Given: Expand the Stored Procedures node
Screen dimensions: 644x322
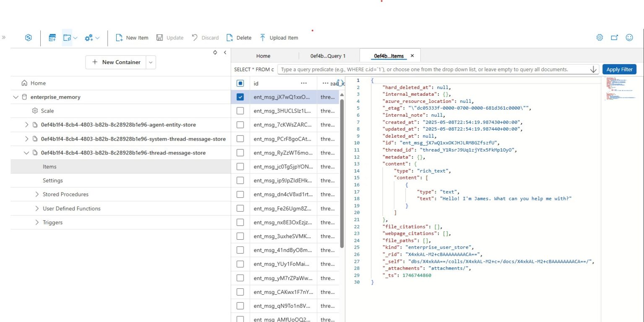Looking at the screenshot, I should [37, 194].
